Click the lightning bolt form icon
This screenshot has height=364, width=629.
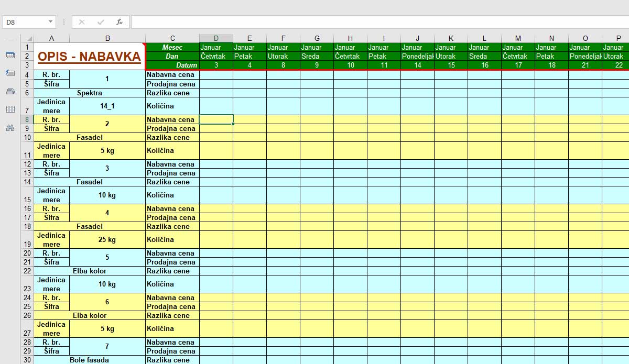pyautogui.click(x=10, y=73)
